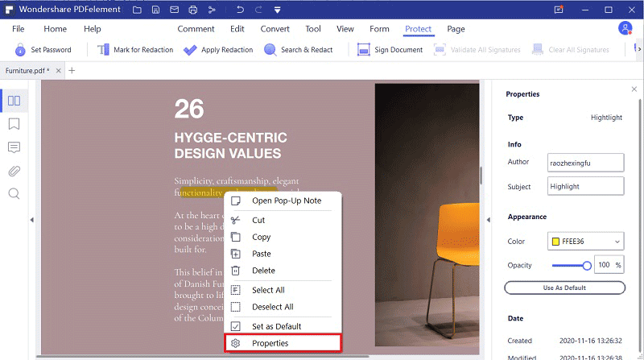Switch to the Comment tab
644x360 pixels.
[196, 29]
